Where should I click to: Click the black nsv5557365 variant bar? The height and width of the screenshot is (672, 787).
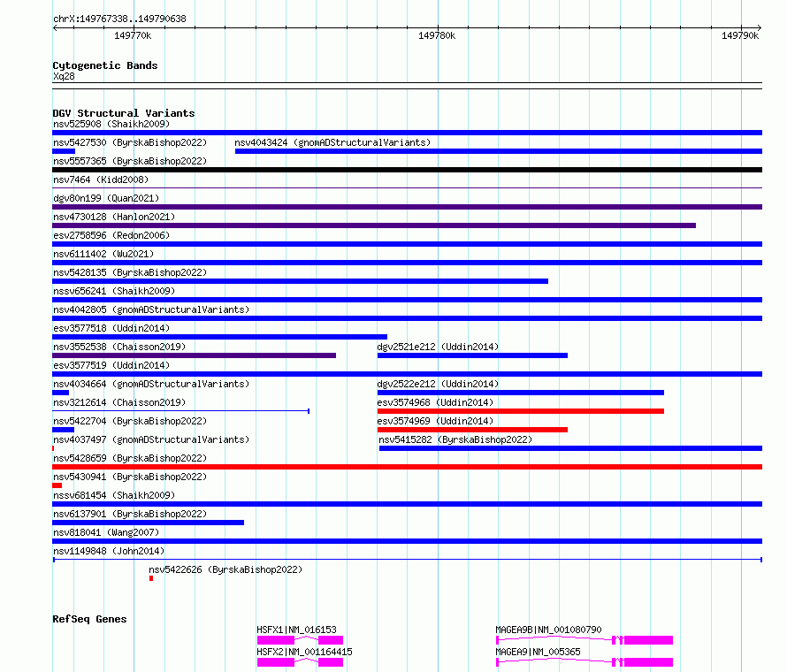point(407,170)
